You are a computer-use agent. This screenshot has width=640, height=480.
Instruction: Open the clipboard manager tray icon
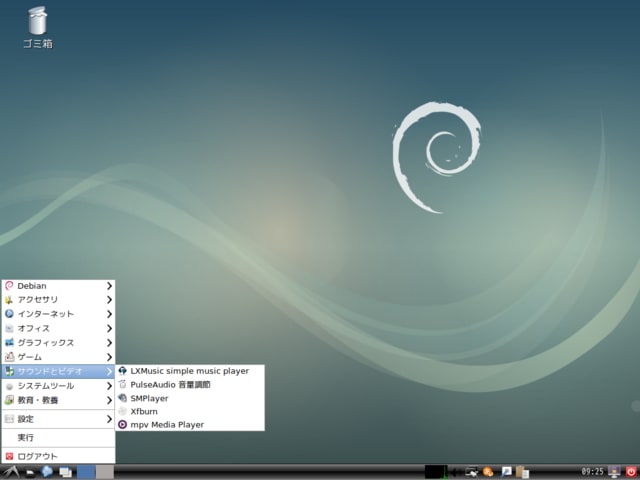[522, 472]
